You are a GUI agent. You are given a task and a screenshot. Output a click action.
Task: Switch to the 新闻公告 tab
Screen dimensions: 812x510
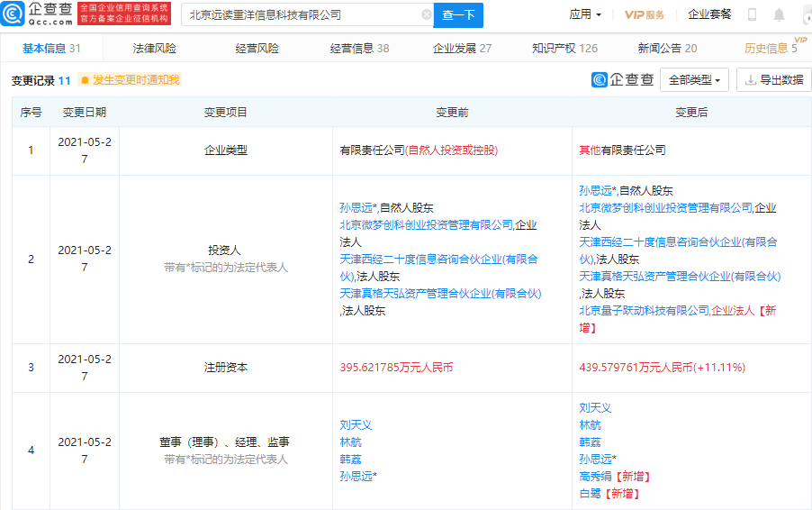[x=667, y=48]
